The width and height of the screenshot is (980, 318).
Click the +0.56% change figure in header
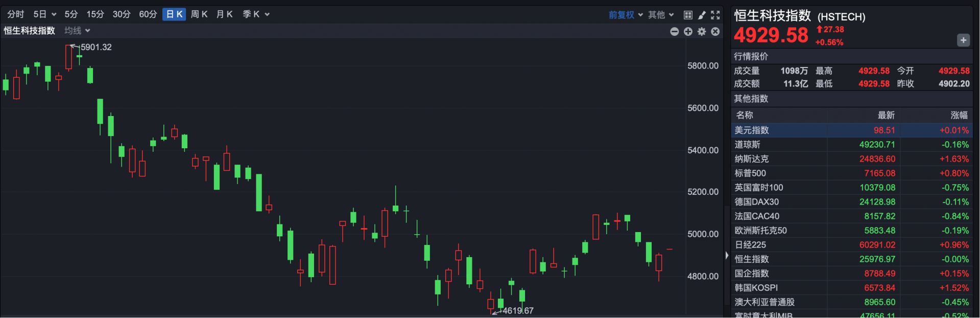(829, 42)
